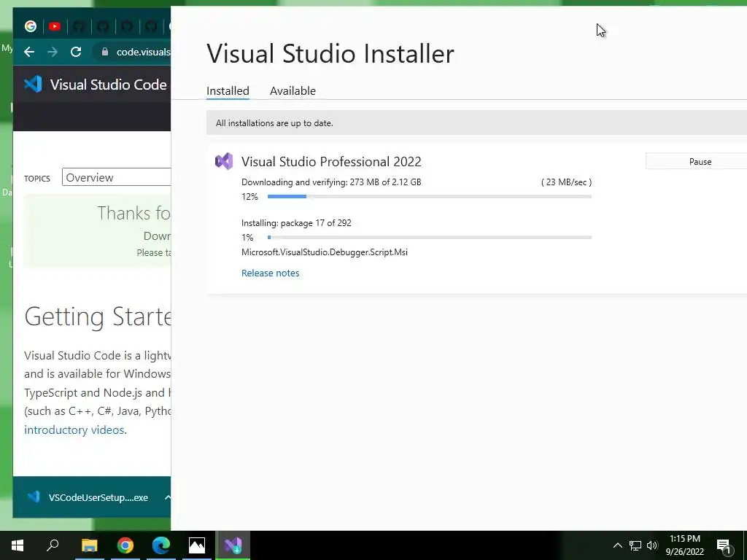Image resolution: width=747 pixels, height=560 pixels.
Task: Switch to the Google browser tab
Action: 31,26
